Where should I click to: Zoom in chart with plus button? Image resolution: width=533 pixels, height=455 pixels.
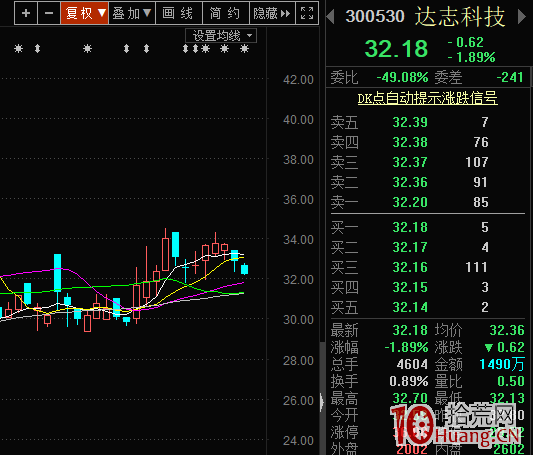click(26, 13)
